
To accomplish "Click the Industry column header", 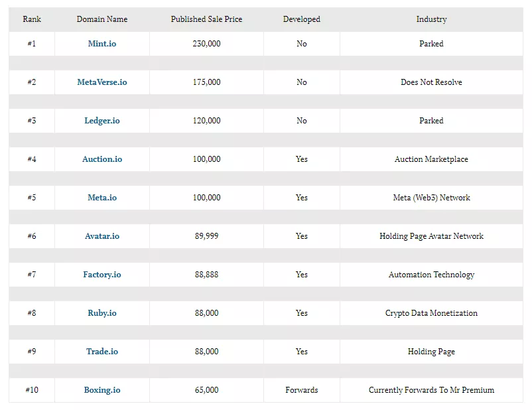I will [431, 19].
